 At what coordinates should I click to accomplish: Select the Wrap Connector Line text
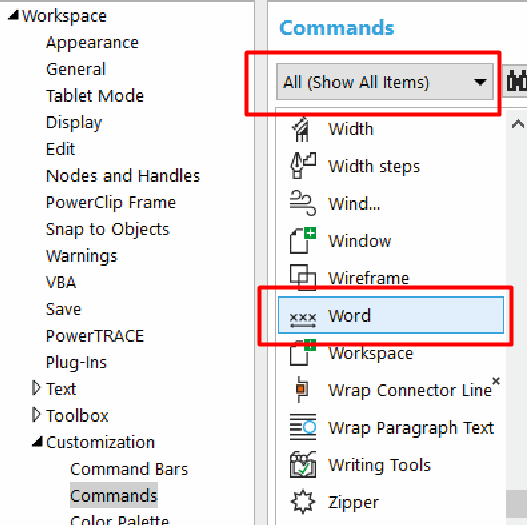[x=410, y=390]
